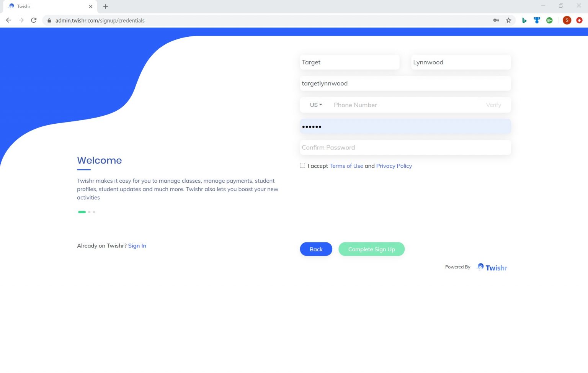
Task: Click the Complete Sign Up button
Action: [371, 249]
